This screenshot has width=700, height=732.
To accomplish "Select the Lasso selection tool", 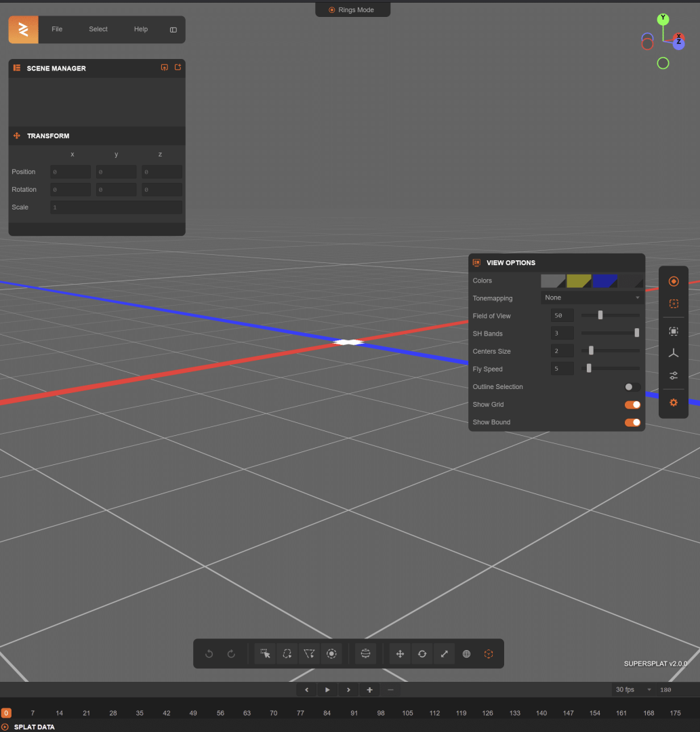I will pos(287,653).
